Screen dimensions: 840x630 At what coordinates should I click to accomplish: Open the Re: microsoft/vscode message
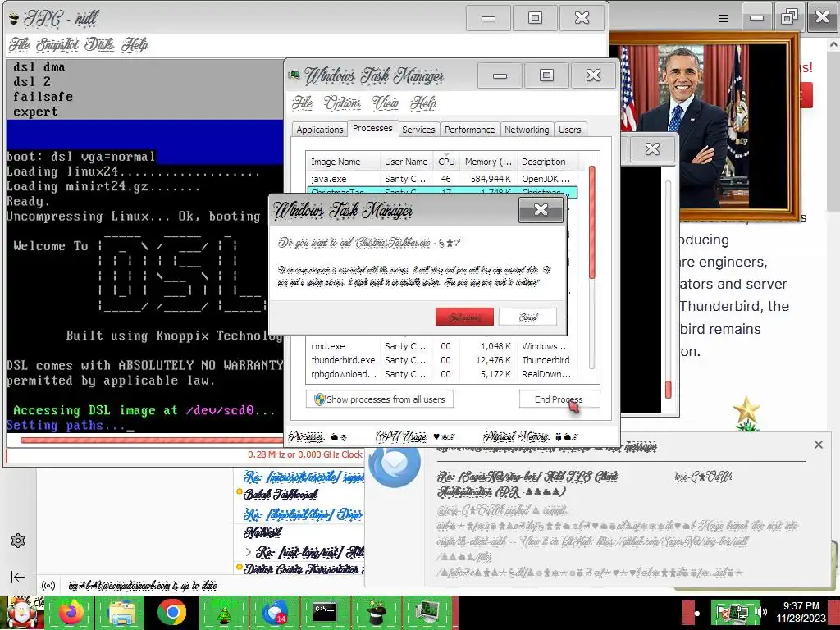click(304, 477)
